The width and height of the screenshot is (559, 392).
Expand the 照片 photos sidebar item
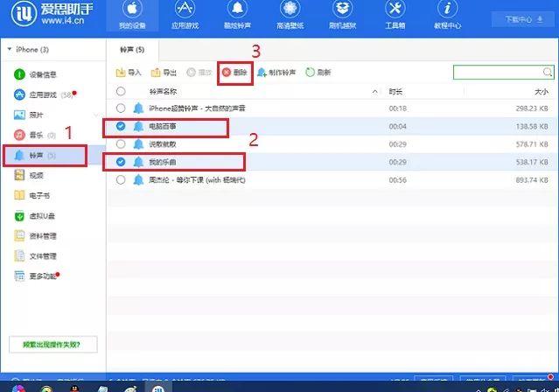[x=96, y=115]
